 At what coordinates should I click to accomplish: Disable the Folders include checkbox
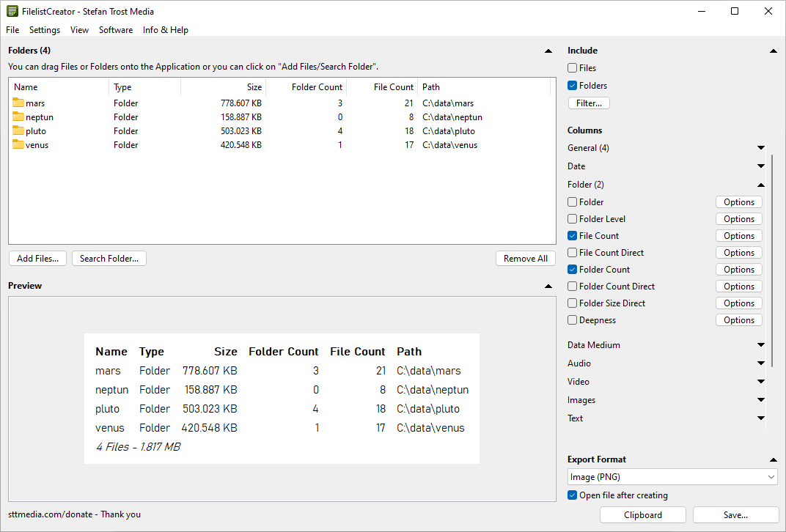(571, 85)
